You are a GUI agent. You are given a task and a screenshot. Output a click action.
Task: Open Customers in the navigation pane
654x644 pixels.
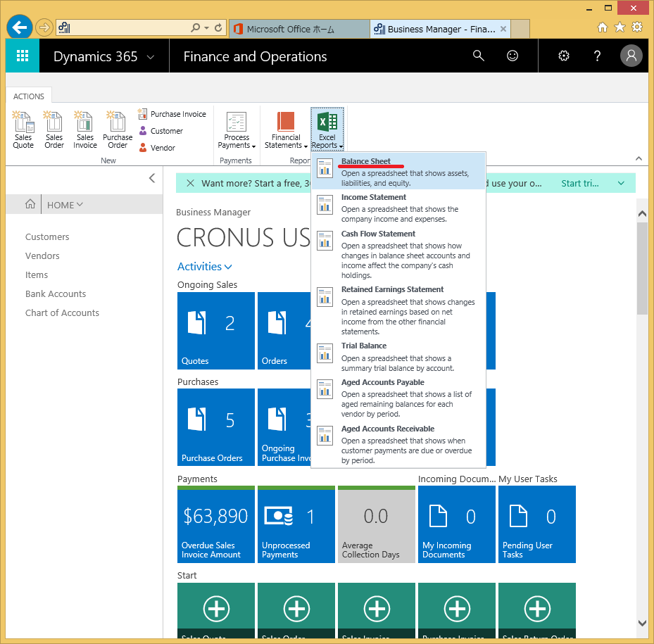pos(47,236)
